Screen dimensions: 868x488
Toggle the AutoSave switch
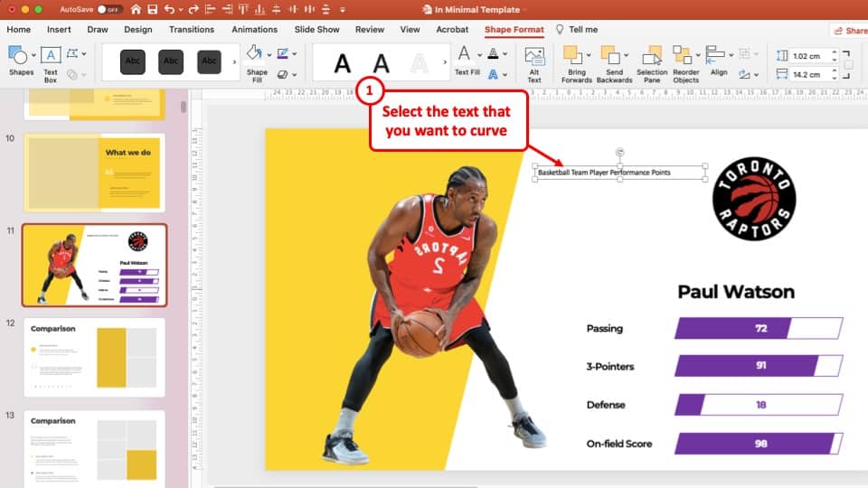tap(108, 9)
